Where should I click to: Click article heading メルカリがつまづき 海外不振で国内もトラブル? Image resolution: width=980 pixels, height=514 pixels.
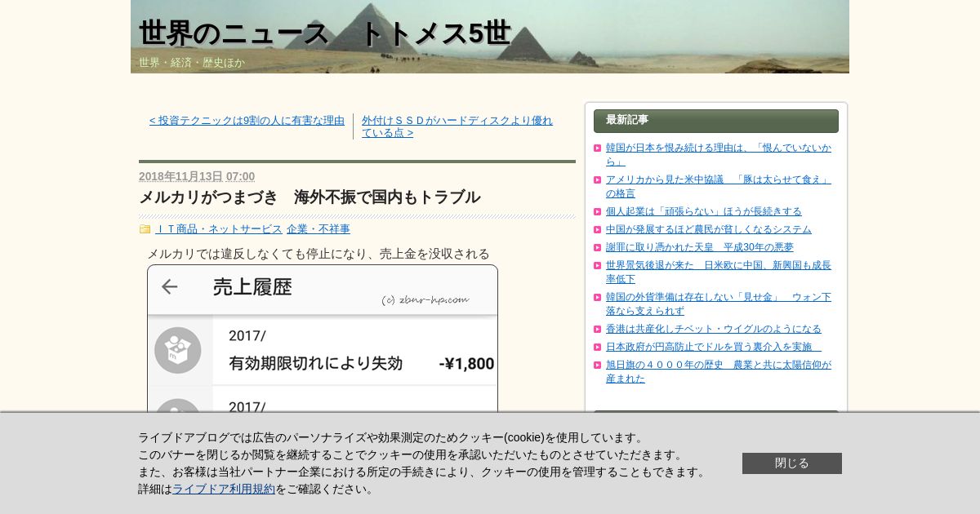point(310,197)
